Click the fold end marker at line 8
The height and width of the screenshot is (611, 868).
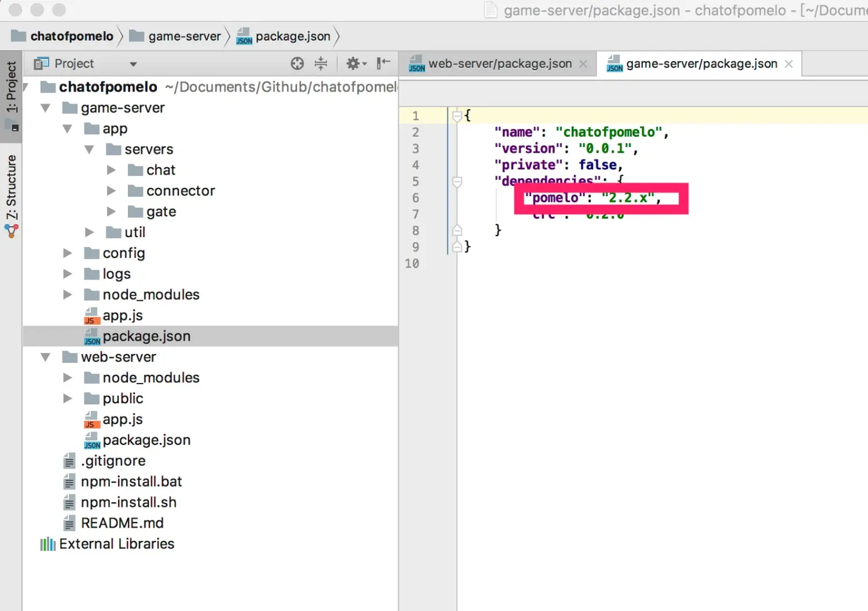pyautogui.click(x=457, y=231)
